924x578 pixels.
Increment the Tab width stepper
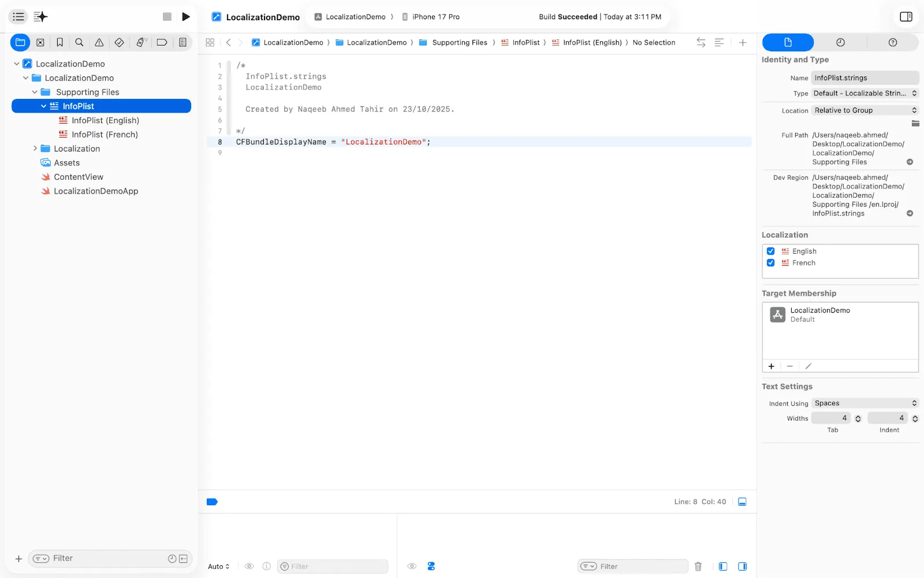[859, 416]
